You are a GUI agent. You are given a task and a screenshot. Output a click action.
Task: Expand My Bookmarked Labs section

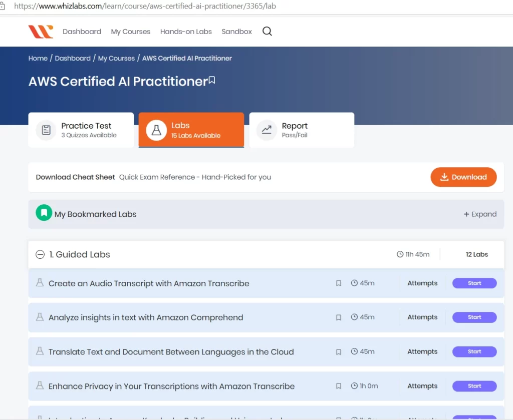tap(480, 214)
